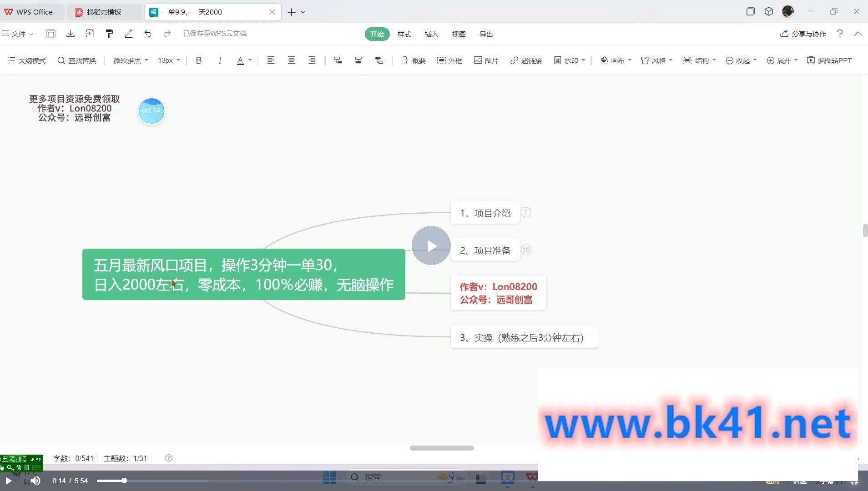This screenshot has width=868, height=491.
Task: Open the style theme (风格) dropdown
Action: pyautogui.click(x=656, y=60)
